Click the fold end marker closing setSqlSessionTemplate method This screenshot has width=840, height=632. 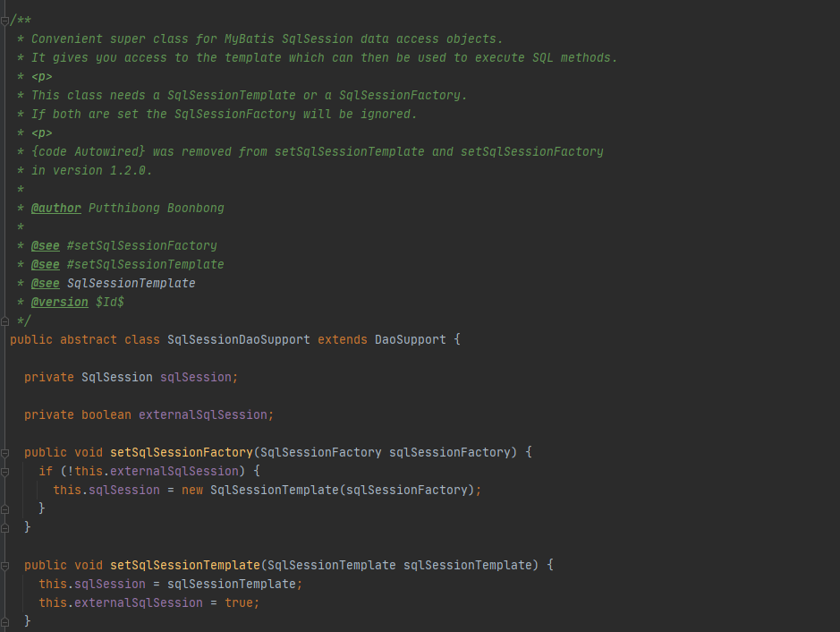pyautogui.click(x=4, y=622)
